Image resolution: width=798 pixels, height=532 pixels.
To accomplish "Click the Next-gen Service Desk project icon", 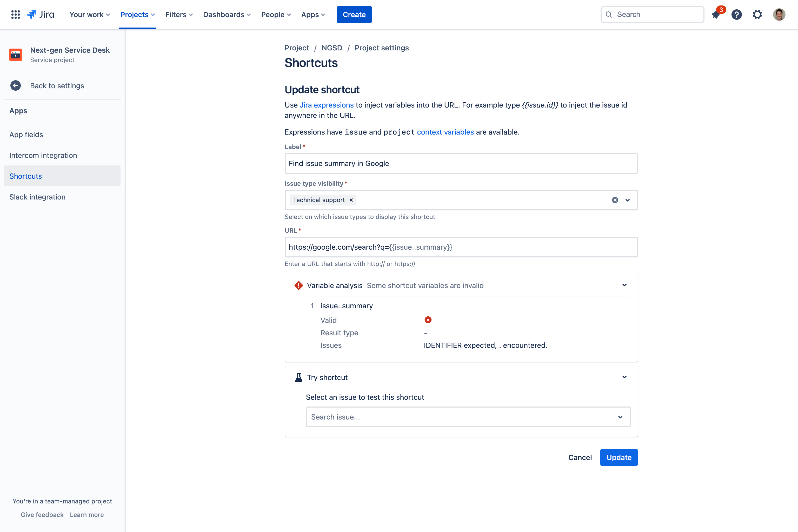I will [16, 55].
